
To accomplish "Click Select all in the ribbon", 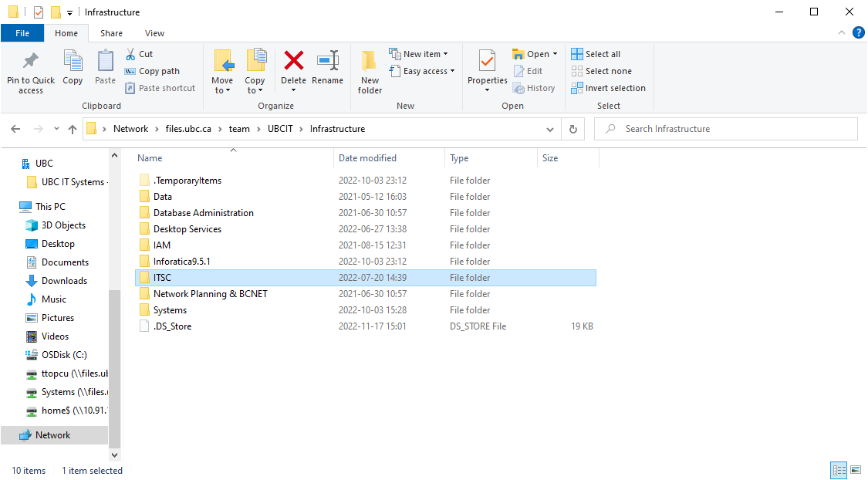I will pyautogui.click(x=596, y=54).
